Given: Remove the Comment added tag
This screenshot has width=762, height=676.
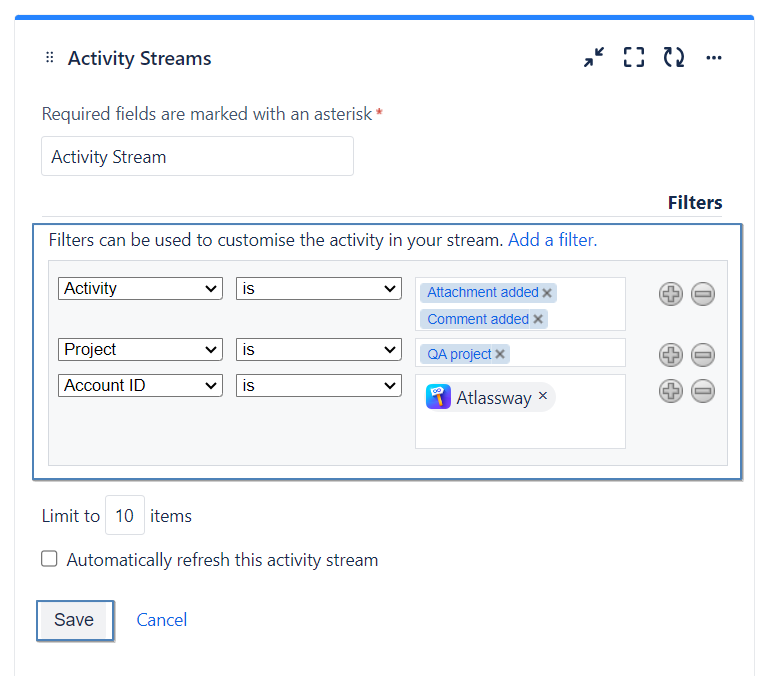Looking at the screenshot, I should coord(537,319).
